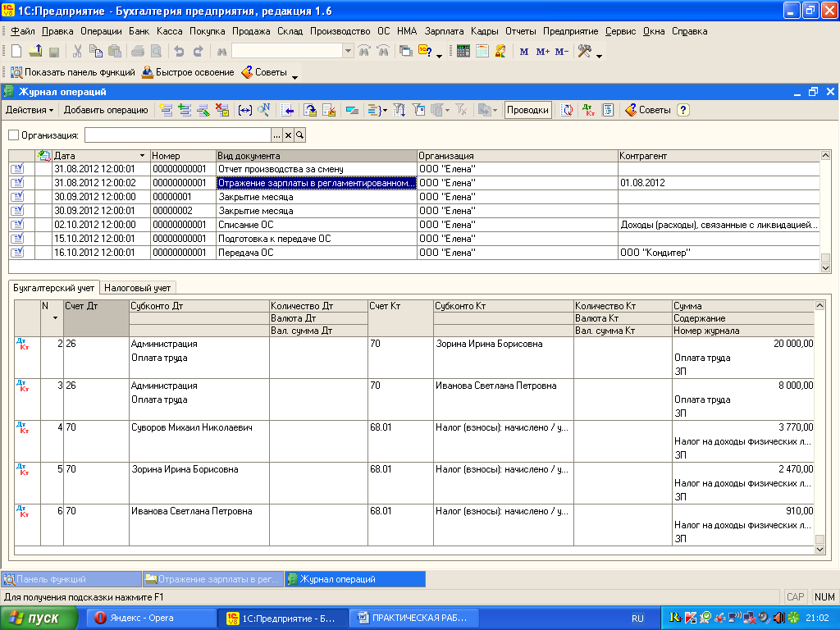Open the Операции menu
The height and width of the screenshot is (630, 840).
pyautogui.click(x=101, y=31)
